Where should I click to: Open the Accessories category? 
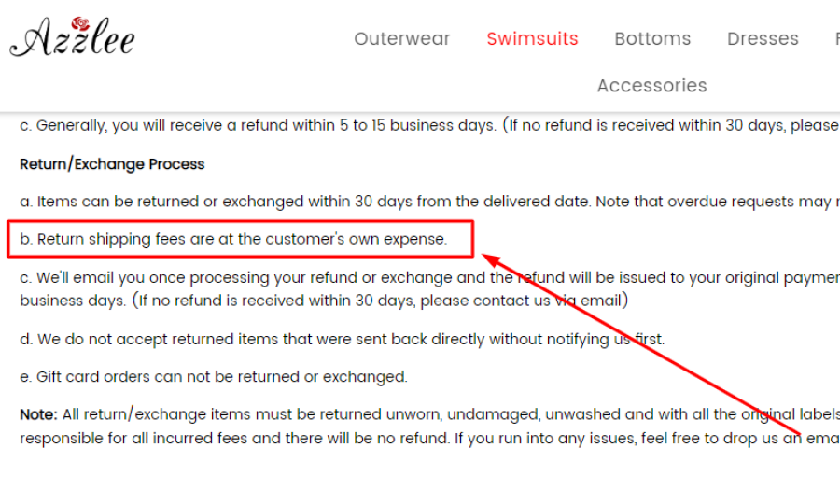coord(652,85)
